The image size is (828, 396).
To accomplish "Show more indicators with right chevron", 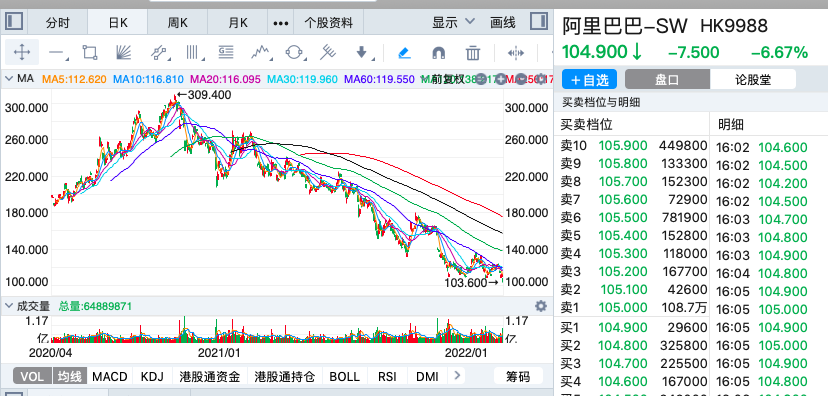I will click(457, 376).
